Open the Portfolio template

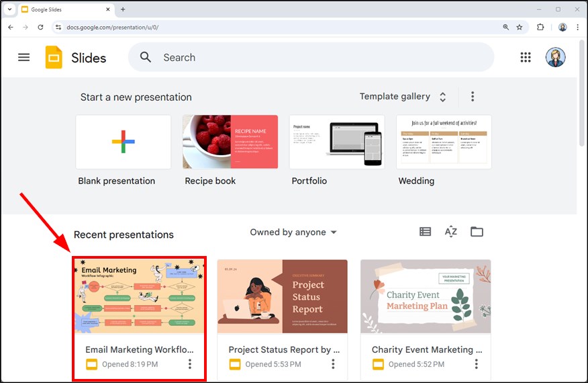[x=337, y=142]
